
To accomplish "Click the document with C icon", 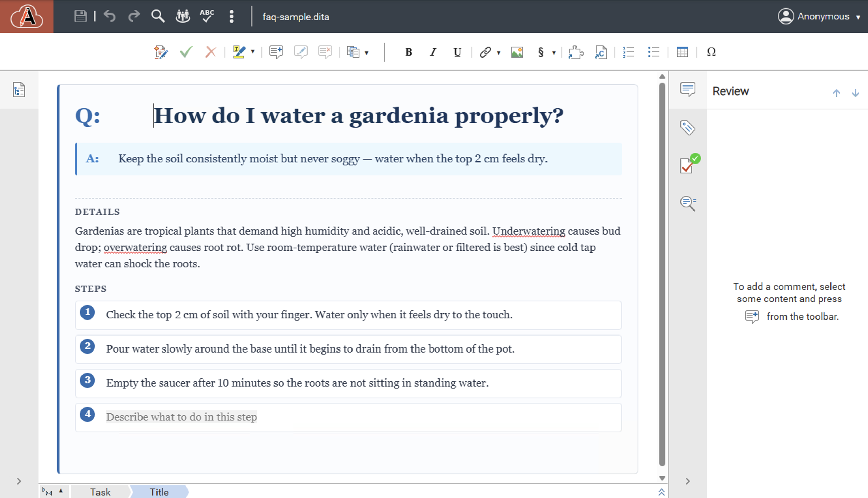I will coord(601,52).
